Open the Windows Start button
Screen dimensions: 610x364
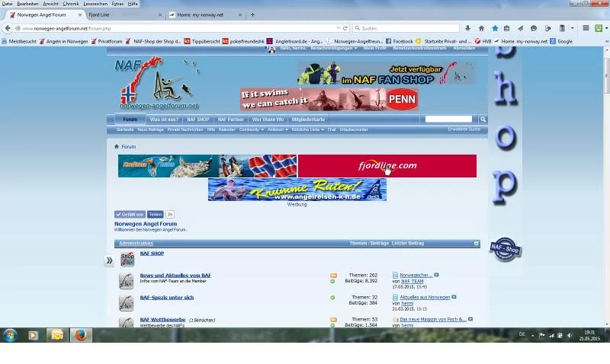click(10, 334)
